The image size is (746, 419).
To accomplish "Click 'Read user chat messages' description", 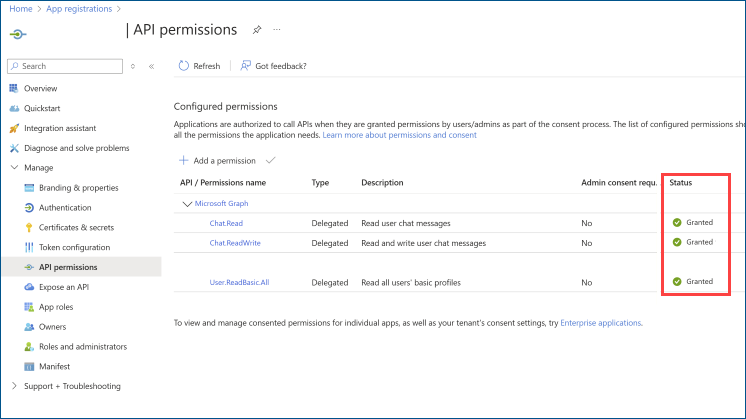I will point(406,224).
